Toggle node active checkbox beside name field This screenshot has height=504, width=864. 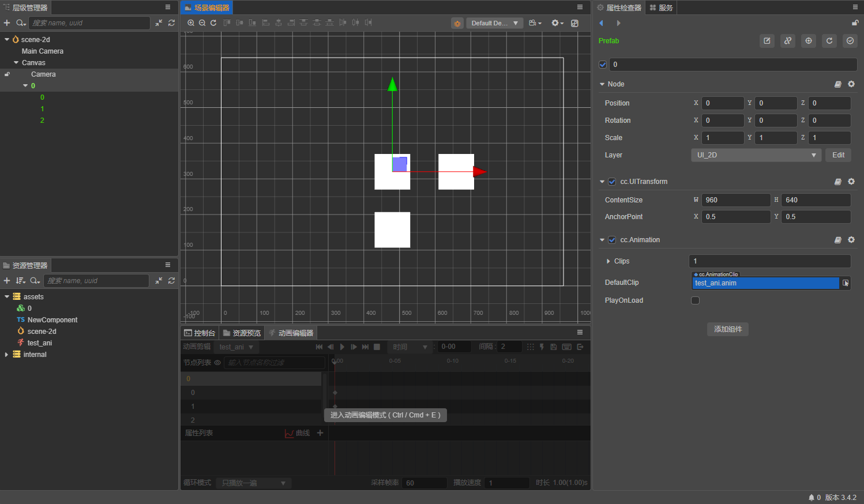tap(603, 65)
